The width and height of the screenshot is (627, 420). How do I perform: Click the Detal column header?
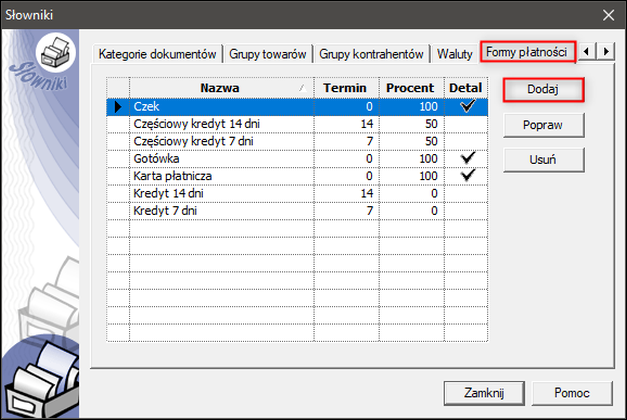point(466,88)
